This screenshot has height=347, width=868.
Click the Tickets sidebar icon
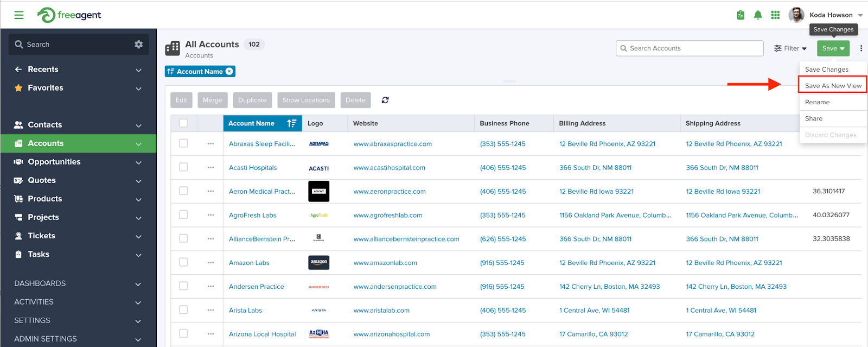[18, 236]
